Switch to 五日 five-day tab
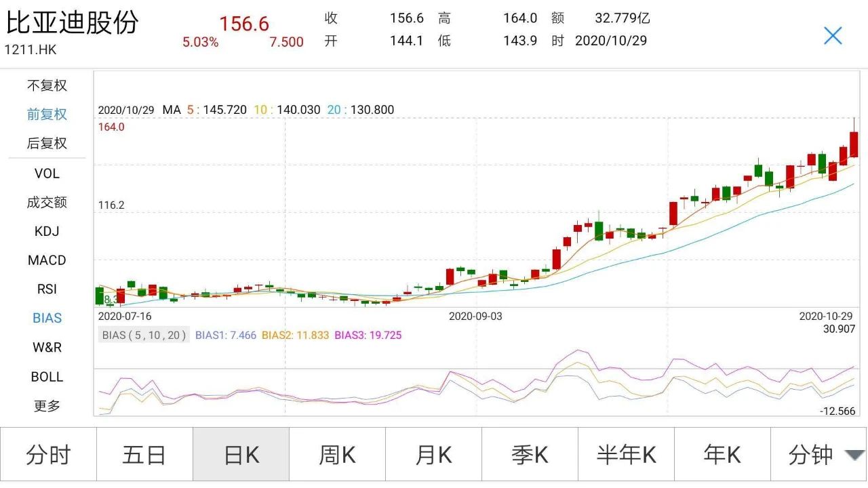 144,455
